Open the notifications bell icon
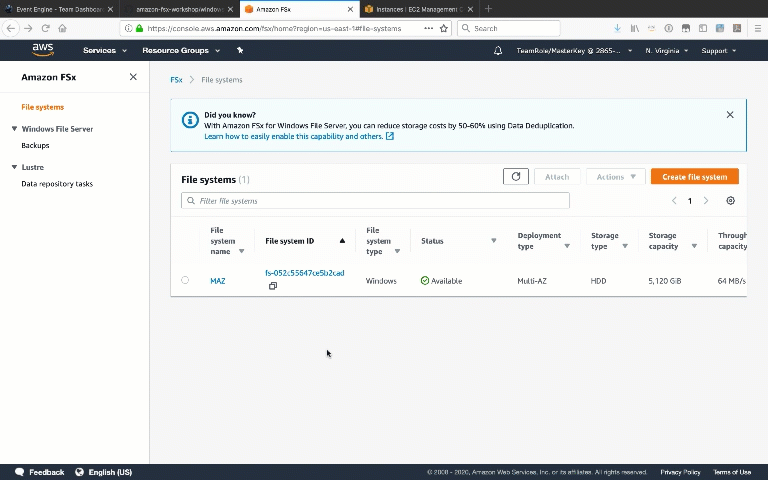 coord(498,50)
